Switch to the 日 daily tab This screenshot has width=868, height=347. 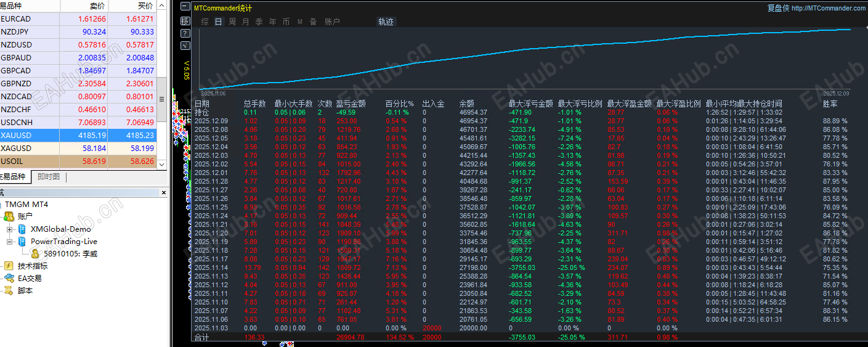[x=218, y=22]
